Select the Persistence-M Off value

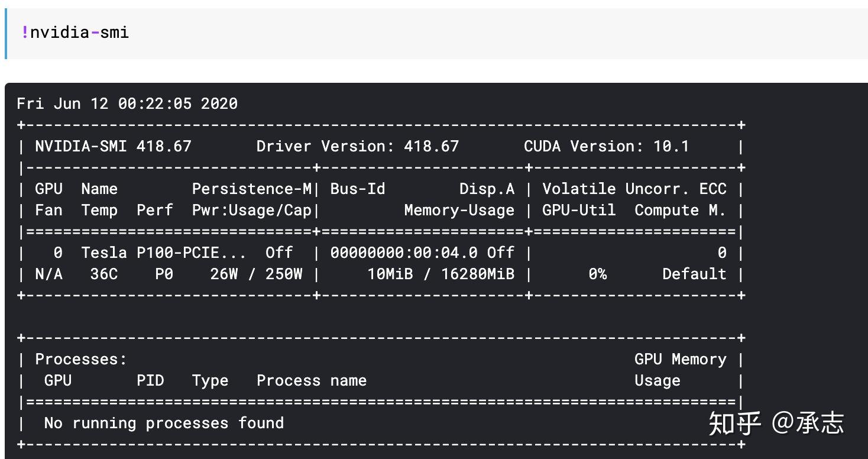click(x=278, y=253)
